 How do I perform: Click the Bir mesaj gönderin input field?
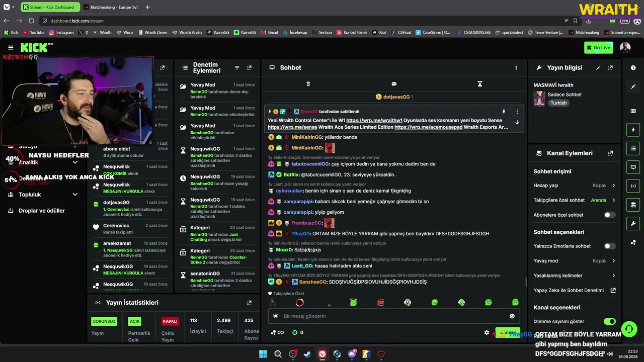[394, 316]
